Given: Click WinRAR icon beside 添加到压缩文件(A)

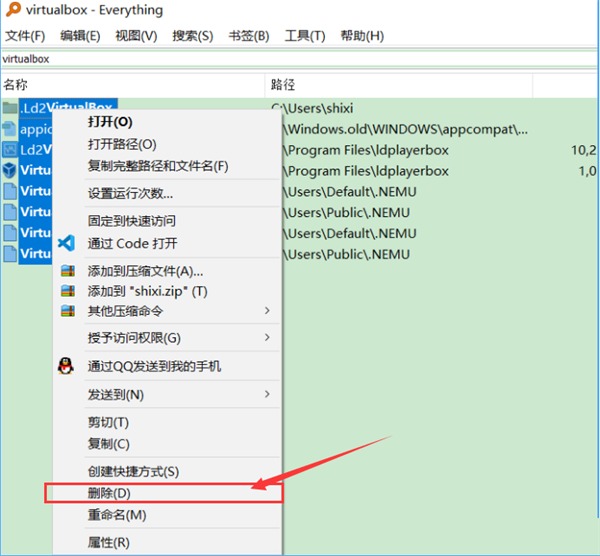Looking at the screenshot, I should point(67,271).
